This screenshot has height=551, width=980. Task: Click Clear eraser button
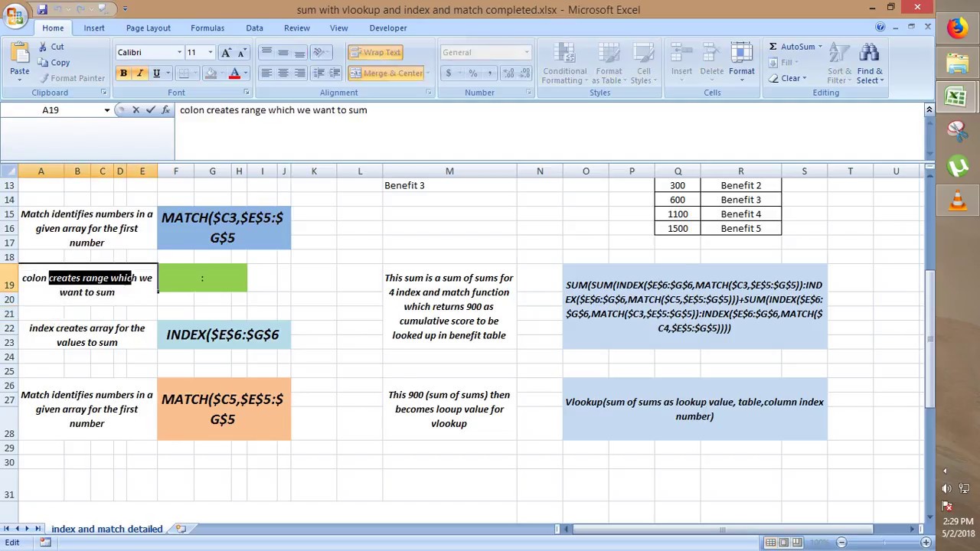click(x=787, y=78)
